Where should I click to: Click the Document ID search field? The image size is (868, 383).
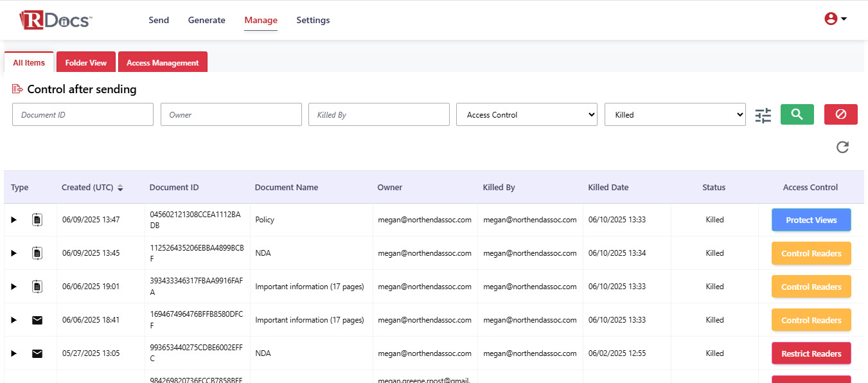(x=83, y=114)
